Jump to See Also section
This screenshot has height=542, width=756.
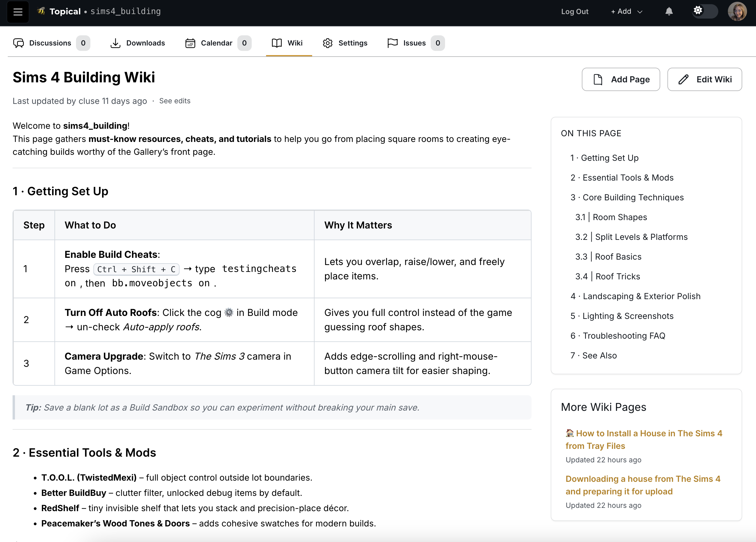click(x=593, y=355)
